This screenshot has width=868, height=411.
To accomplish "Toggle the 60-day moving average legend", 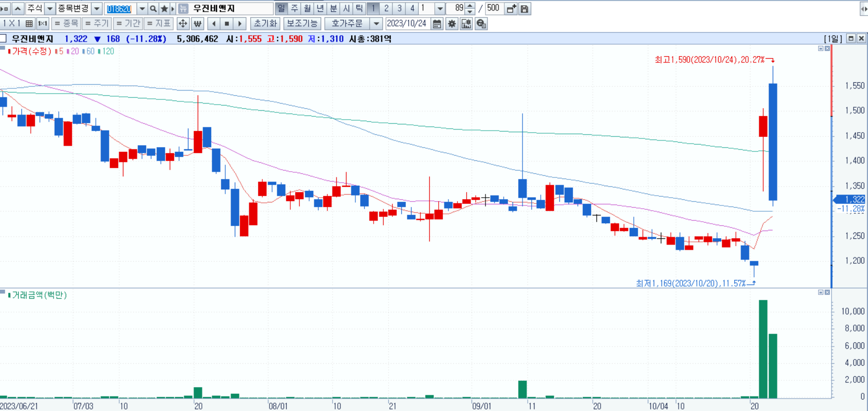I will click(88, 51).
